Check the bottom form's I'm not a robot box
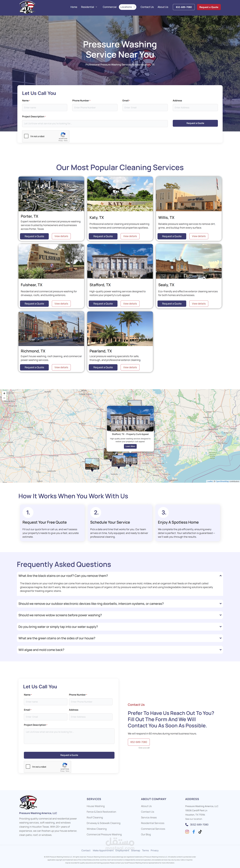The image size is (240, 868). click(28, 767)
